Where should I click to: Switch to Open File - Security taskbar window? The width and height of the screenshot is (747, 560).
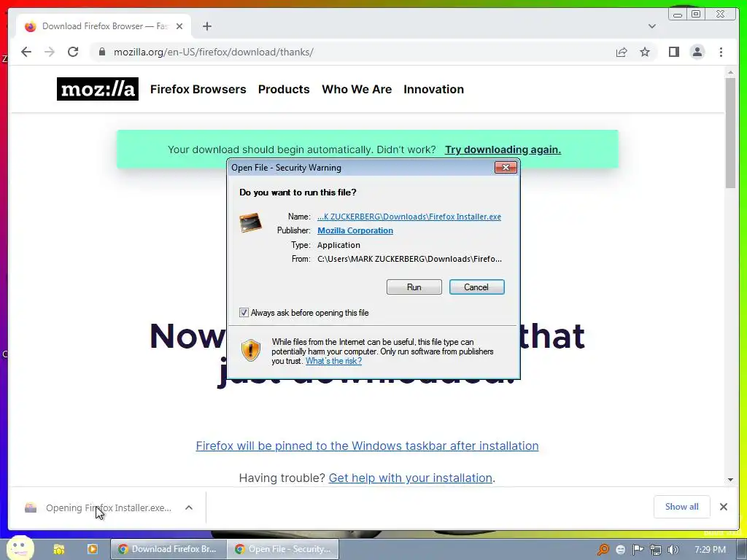click(x=284, y=549)
